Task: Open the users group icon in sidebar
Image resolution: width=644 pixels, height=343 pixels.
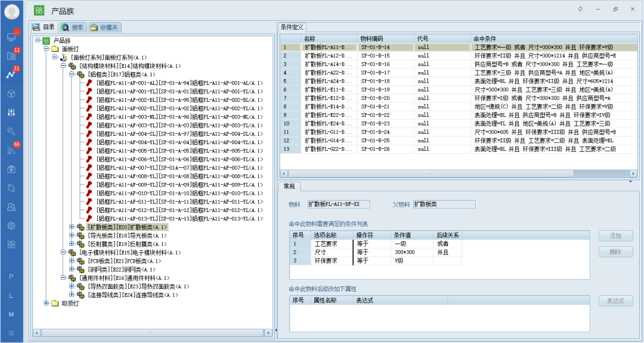Action: [11, 207]
